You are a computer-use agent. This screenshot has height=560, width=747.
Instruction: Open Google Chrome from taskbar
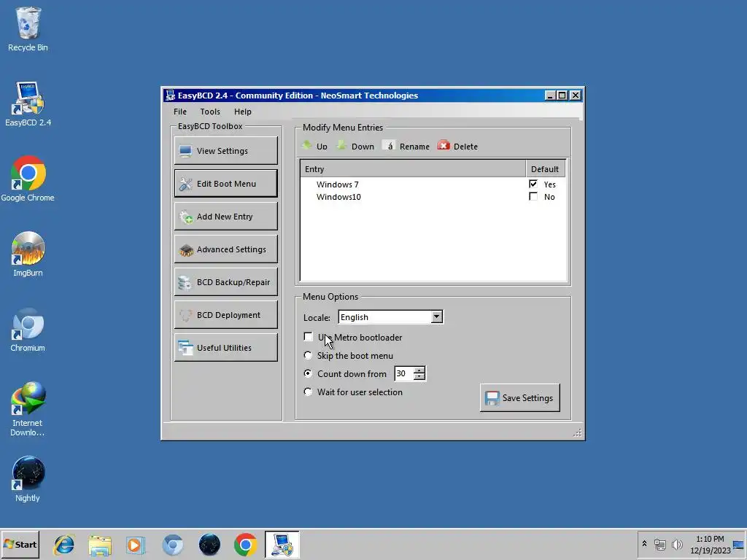click(x=245, y=545)
